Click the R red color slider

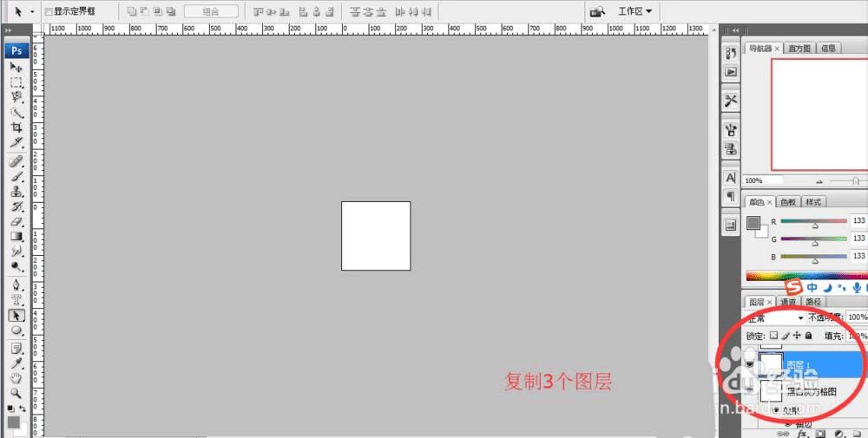pyautogui.click(x=814, y=222)
